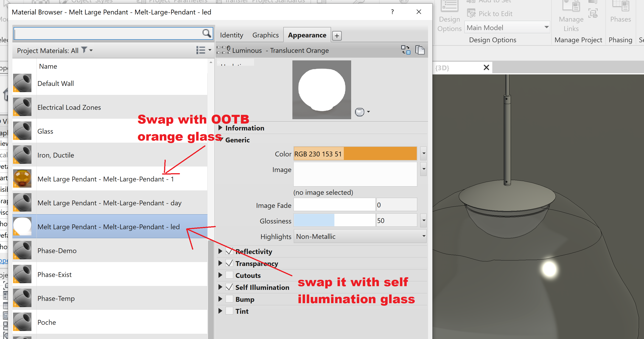Viewport: 644px width, 339px height.
Task: Enable the Tint checkbox
Action: click(x=229, y=311)
